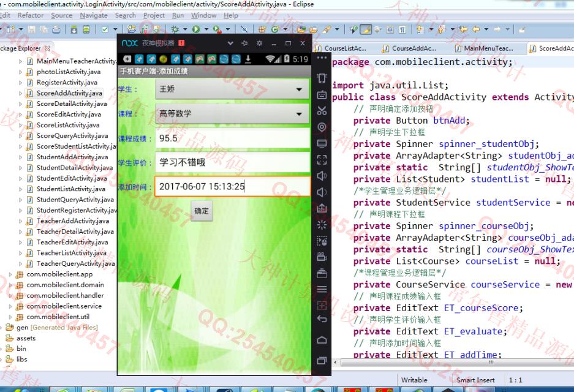Switch to MainMenuTeac... editor tab
The width and height of the screenshot is (574, 392).
coord(488,48)
